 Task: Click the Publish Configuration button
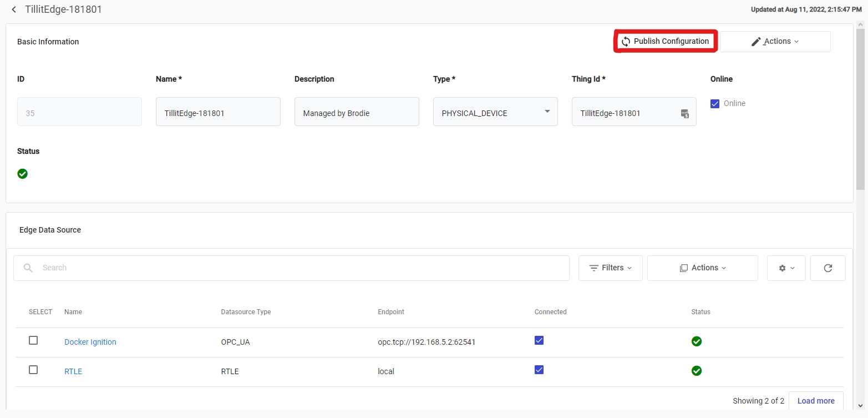665,42
